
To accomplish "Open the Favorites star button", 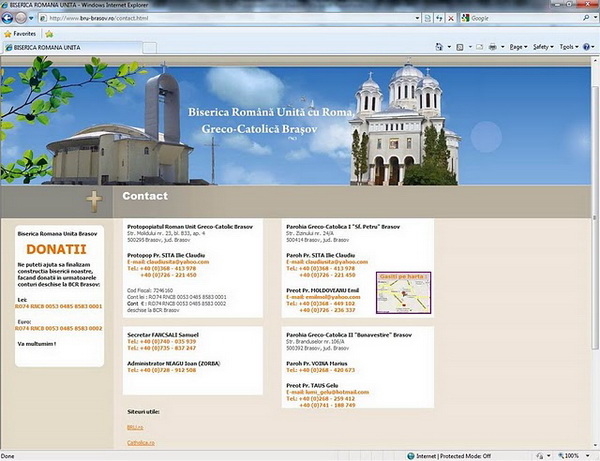I will 20,33.
